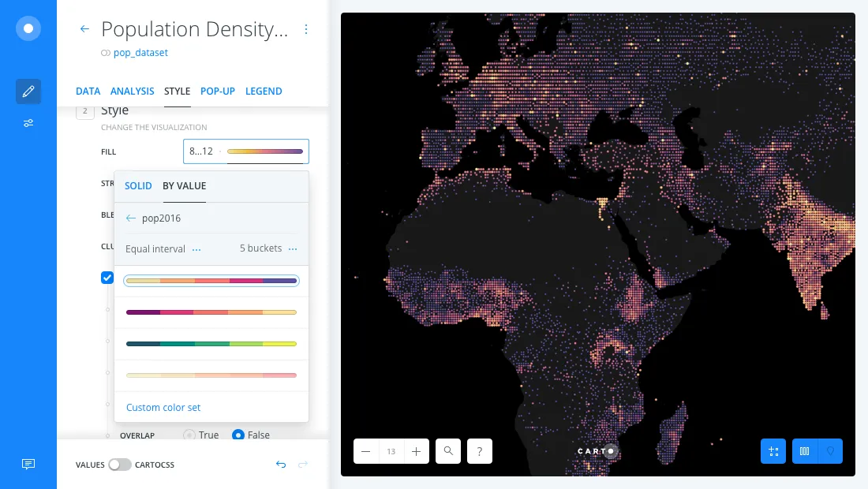Open the map help panel via question mark icon
The image size is (868, 489).
point(480,451)
